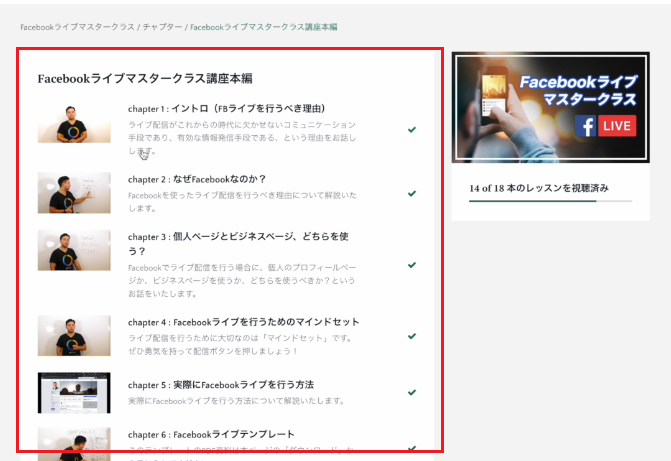Click chapter 4 description ライブ配信を行うために大切なのは
671x461 pixels.
240,345
